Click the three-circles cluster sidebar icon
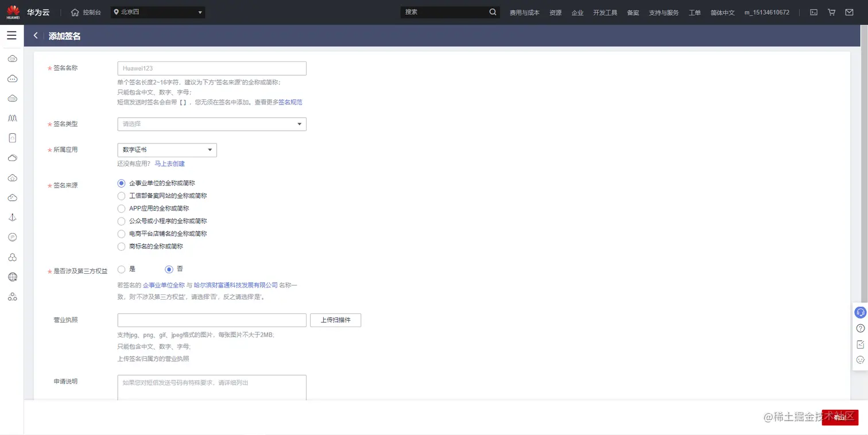Image resolution: width=868 pixels, height=435 pixels. point(12,257)
